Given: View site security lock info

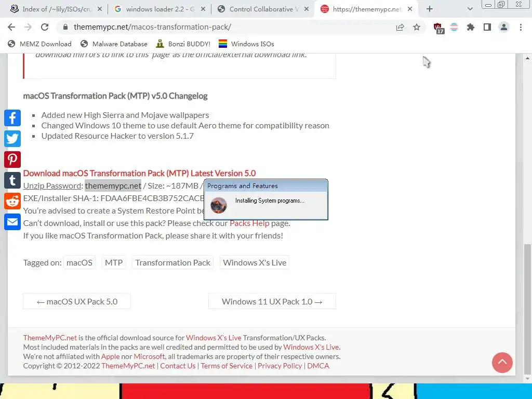Looking at the screenshot, I should pos(66,27).
